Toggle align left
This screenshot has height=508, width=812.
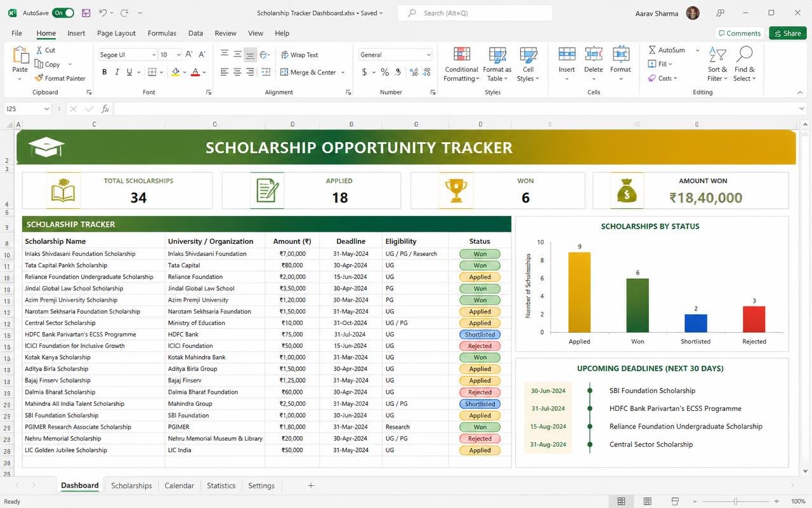[x=225, y=72]
